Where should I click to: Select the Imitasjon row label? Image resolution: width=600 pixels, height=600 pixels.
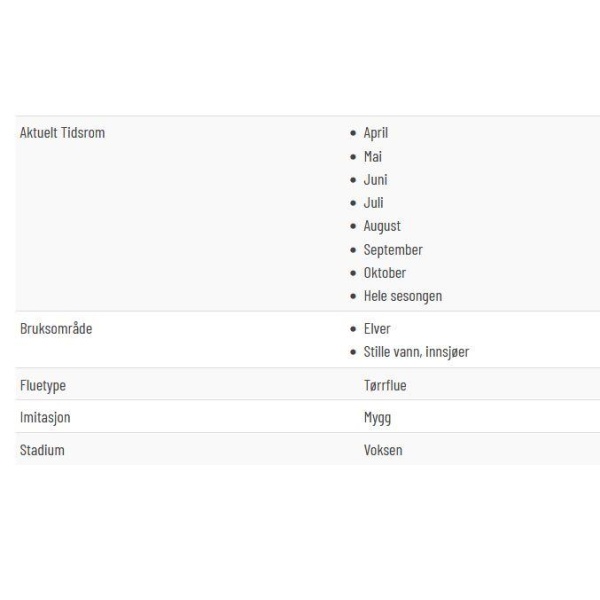tap(45, 417)
